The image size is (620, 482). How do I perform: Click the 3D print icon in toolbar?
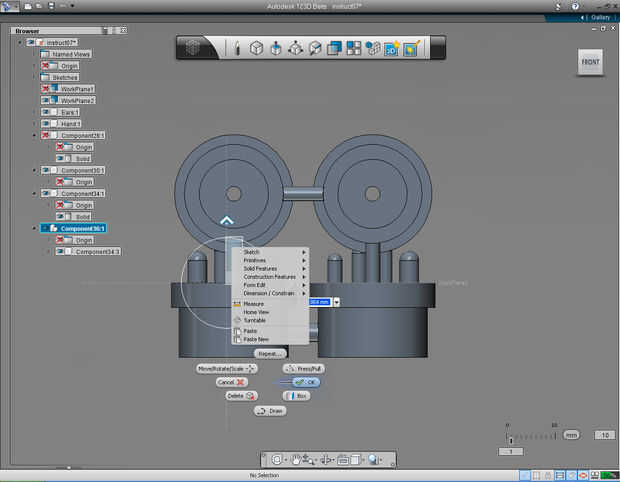click(391, 48)
